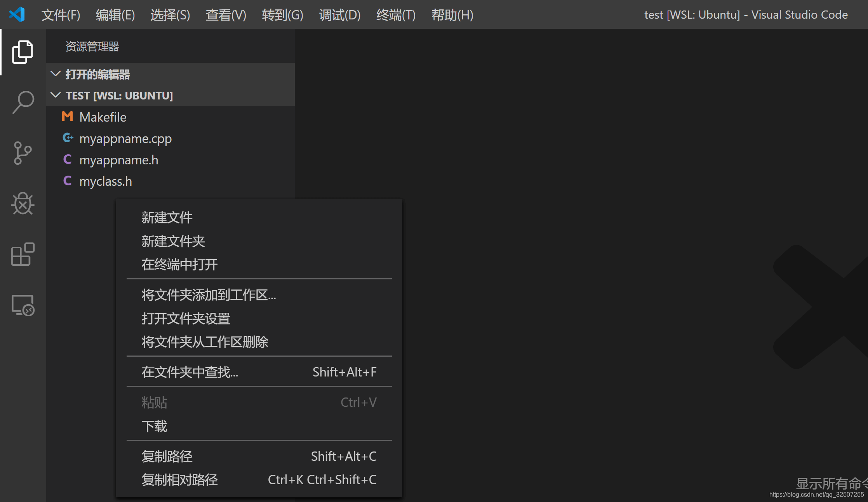Click the disabled 粘贴 menu entry
This screenshot has height=502, width=868.
(x=259, y=403)
